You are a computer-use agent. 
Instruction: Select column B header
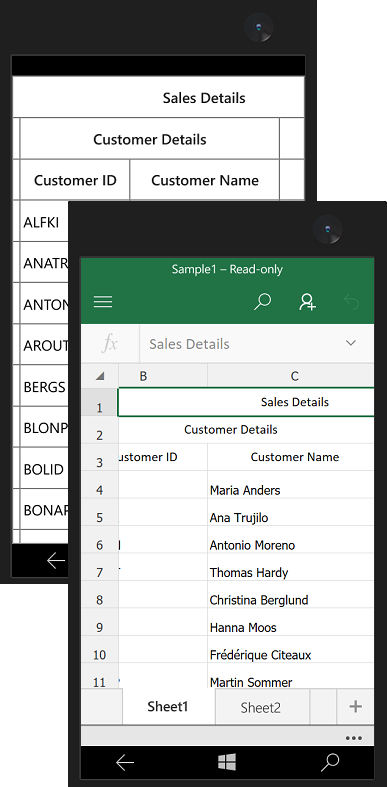point(163,376)
